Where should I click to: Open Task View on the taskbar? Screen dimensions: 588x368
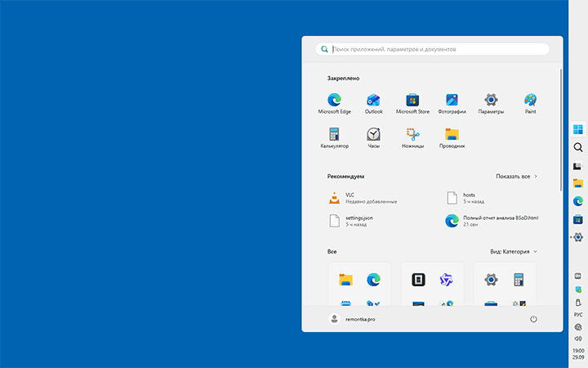tap(578, 165)
